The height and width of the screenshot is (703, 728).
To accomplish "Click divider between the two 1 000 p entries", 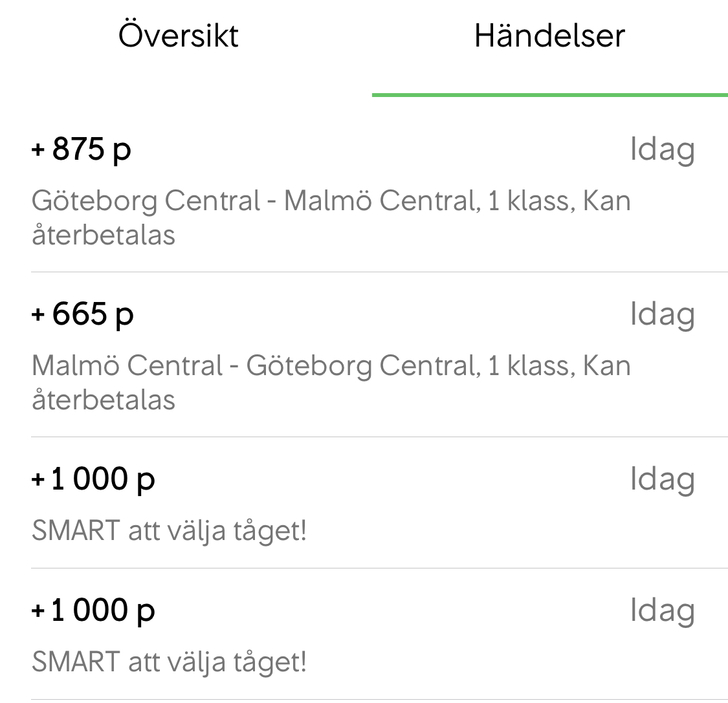I will pyautogui.click(x=379, y=568).
